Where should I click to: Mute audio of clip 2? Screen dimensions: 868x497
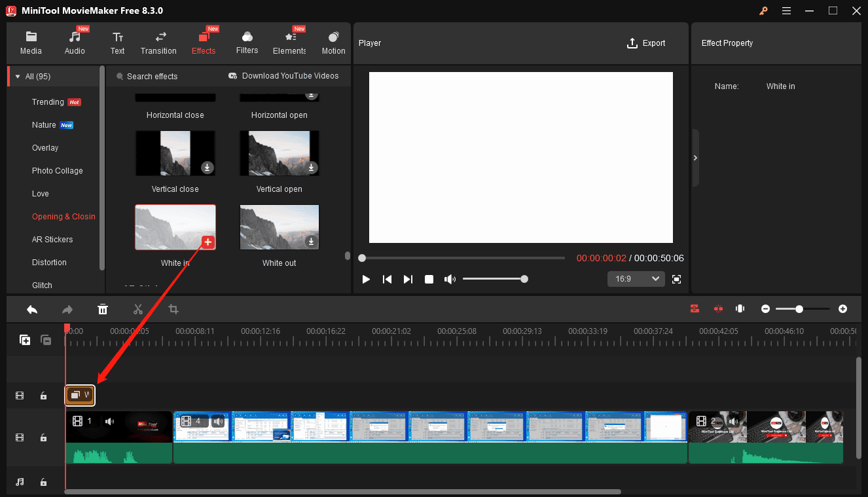[x=733, y=421]
